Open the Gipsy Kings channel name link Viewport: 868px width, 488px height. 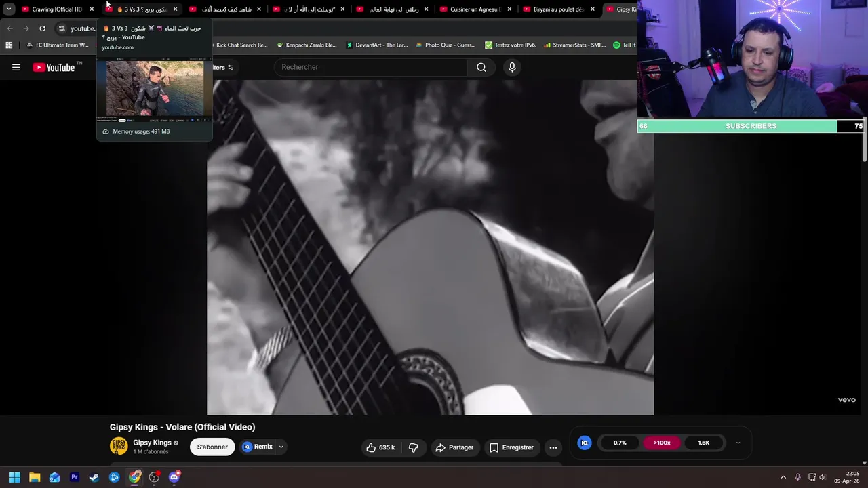coord(152,443)
